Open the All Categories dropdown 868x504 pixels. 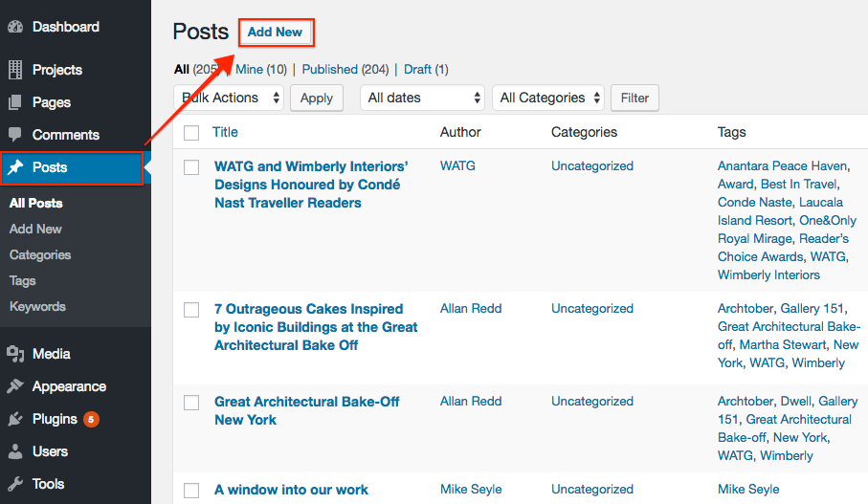click(550, 98)
